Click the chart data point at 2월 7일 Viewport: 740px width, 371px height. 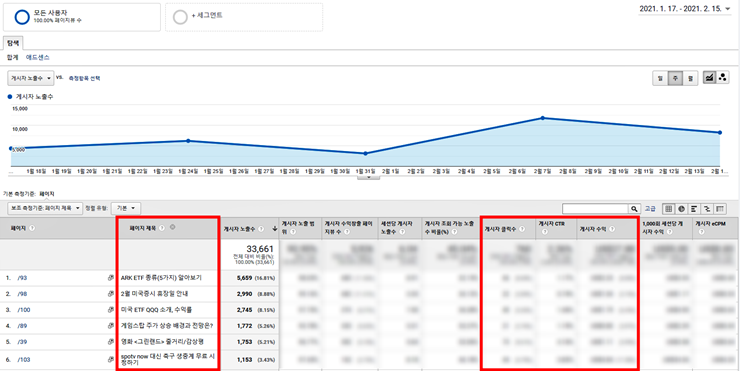pyautogui.click(x=543, y=118)
